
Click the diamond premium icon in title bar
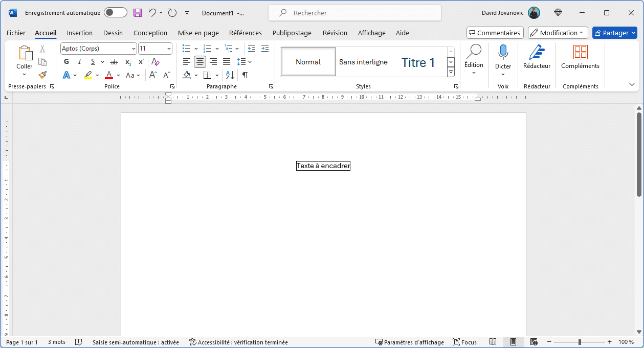coord(558,13)
